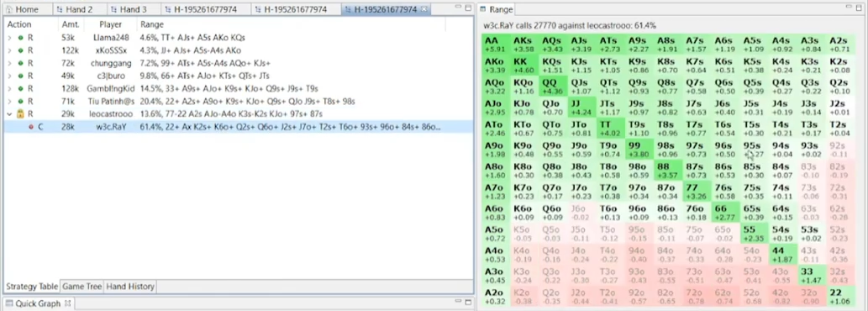
Task: Click the 22 hand cell
Action: click(x=841, y=296)
